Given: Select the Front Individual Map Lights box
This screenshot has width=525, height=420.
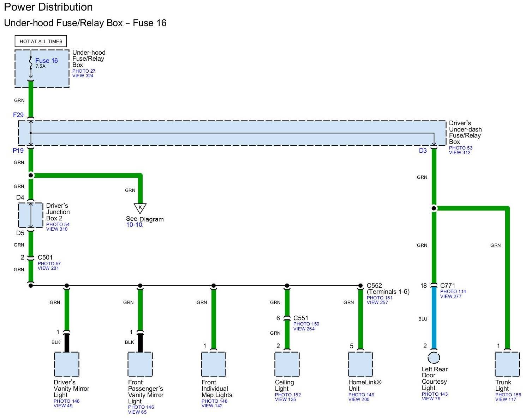Looking at the screenshot, I should coord(213,364).
